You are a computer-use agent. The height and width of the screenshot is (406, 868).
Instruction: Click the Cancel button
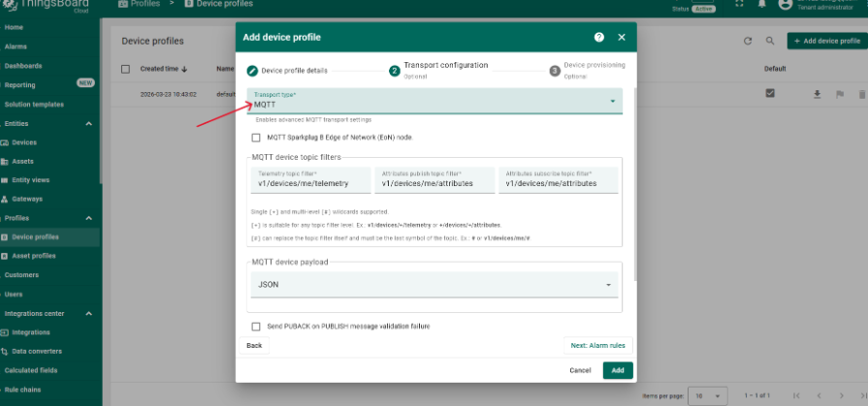point(580,370)
